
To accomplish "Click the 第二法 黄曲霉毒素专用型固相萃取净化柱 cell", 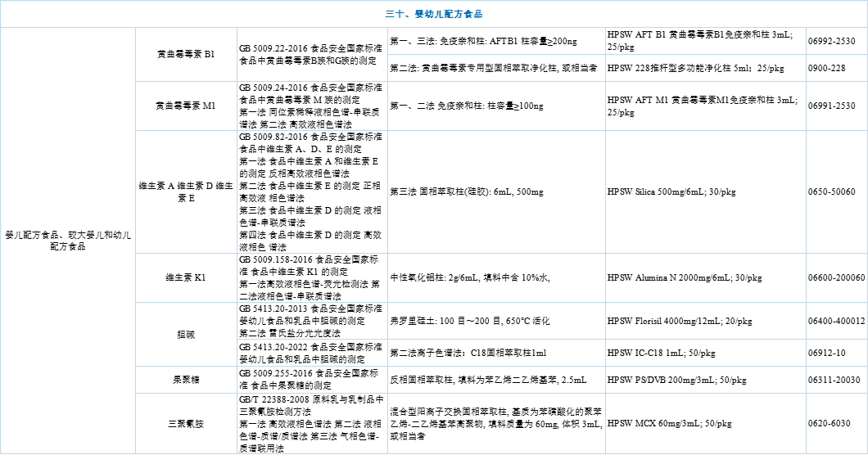I will click(496, 68).
